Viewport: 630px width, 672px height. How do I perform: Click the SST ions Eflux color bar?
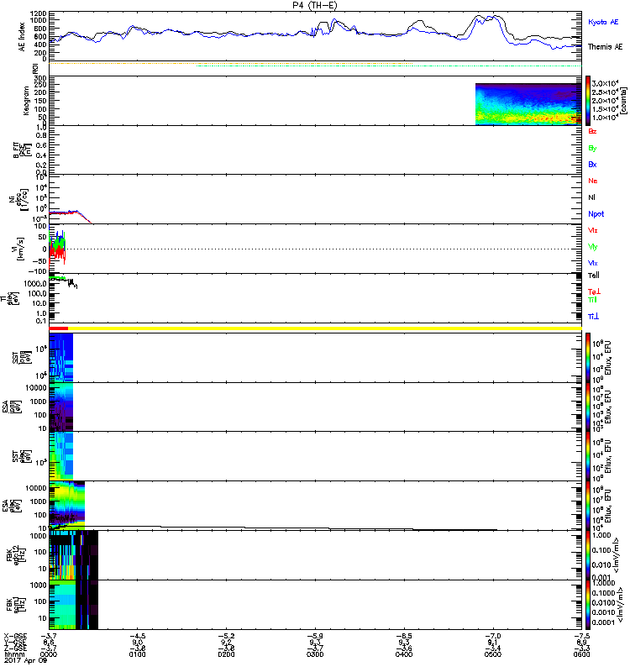point(588,358)
